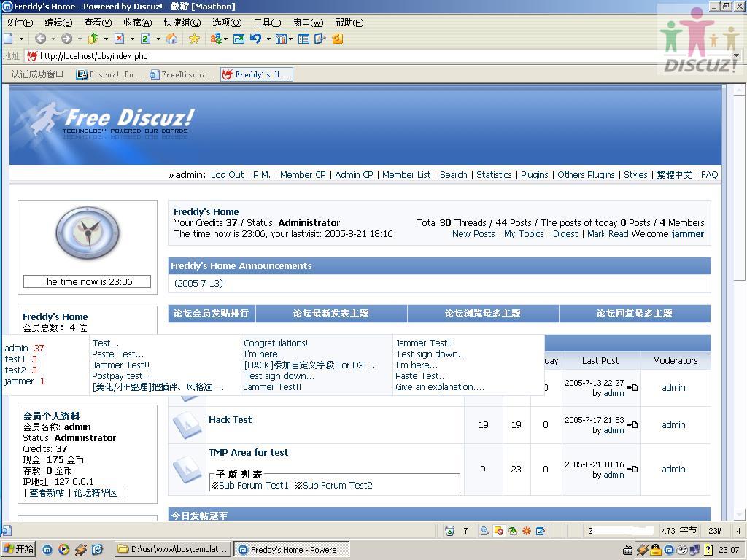Open the 收藏(A) menu
This screenshot has width=747, height=560.
(138, 23)
